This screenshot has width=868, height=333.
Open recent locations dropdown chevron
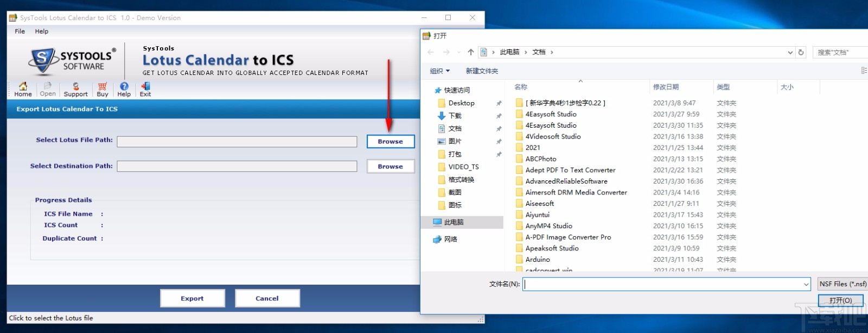[459, 52]
